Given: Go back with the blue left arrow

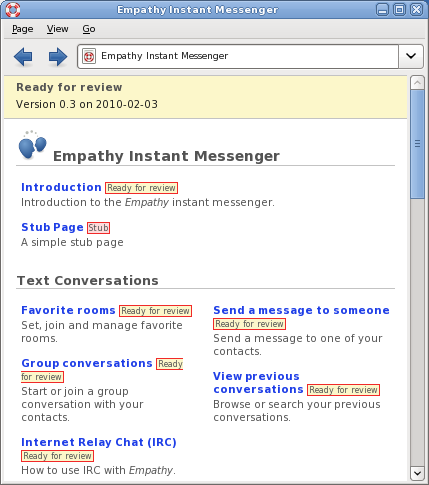Looking at the screenshot, I should [23, 57].
